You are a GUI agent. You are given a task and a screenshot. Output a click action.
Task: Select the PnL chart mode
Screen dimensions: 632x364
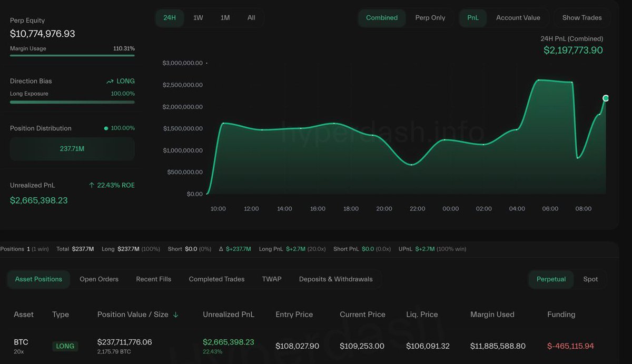pyautogui.click(x=473, y=17)
